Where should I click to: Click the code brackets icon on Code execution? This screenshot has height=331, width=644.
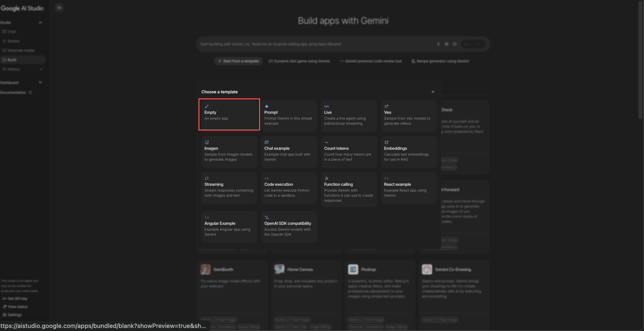(267, 178)
